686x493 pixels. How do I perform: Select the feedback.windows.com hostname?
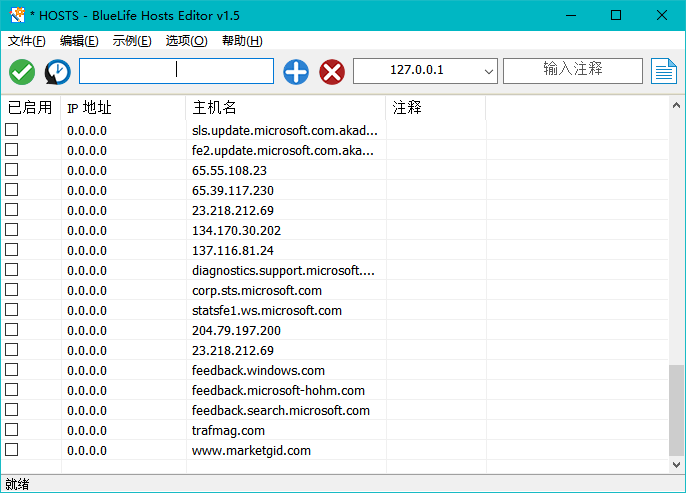click(x=258, y=371)
